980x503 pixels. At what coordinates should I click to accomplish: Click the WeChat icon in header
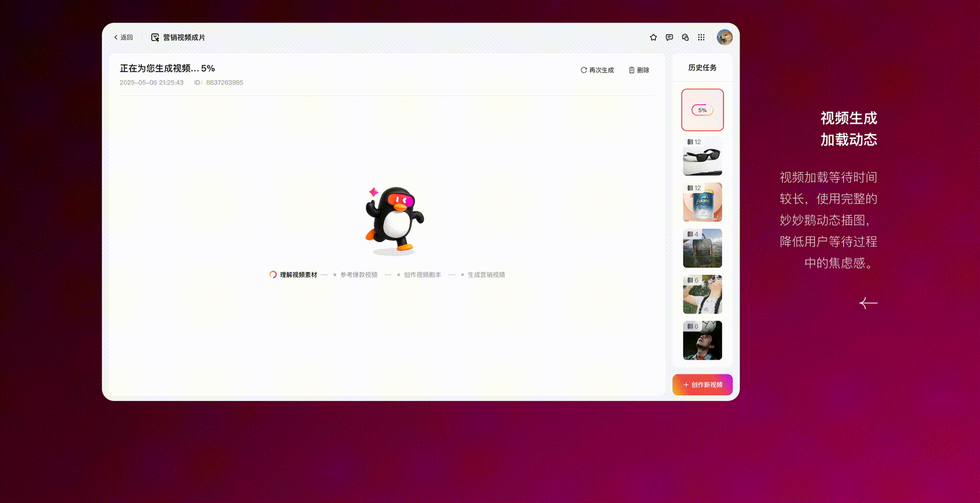click(x=685, y=37)
